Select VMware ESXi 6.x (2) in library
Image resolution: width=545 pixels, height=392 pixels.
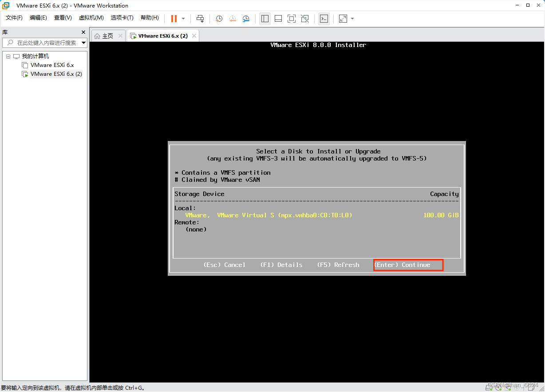(56, 74)
